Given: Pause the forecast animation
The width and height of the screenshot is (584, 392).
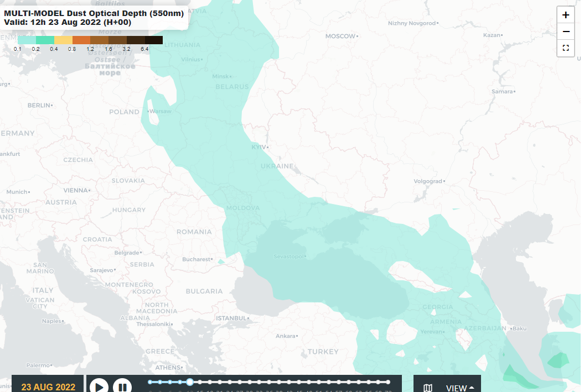Looking at the screenshot, I should coord(122,386).
